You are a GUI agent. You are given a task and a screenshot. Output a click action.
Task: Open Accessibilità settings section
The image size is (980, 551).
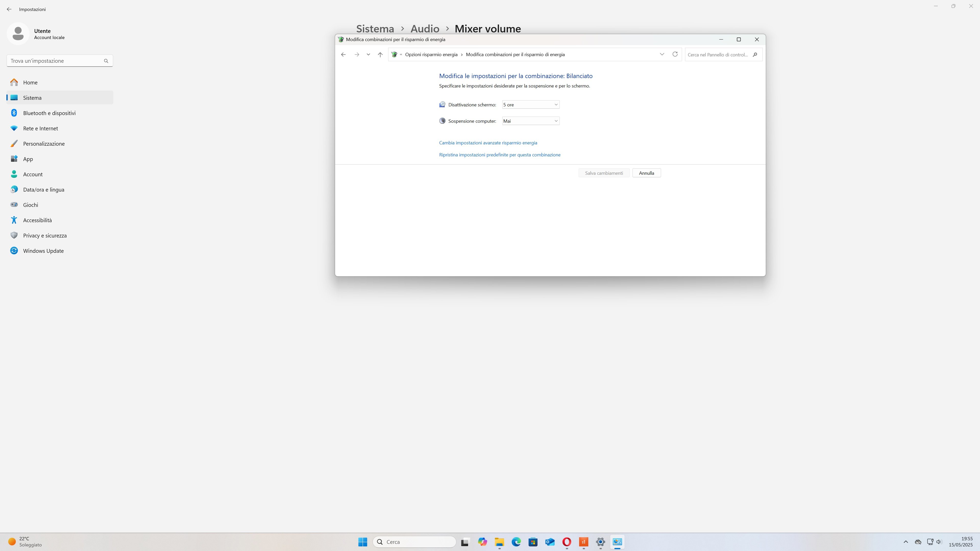60,220
